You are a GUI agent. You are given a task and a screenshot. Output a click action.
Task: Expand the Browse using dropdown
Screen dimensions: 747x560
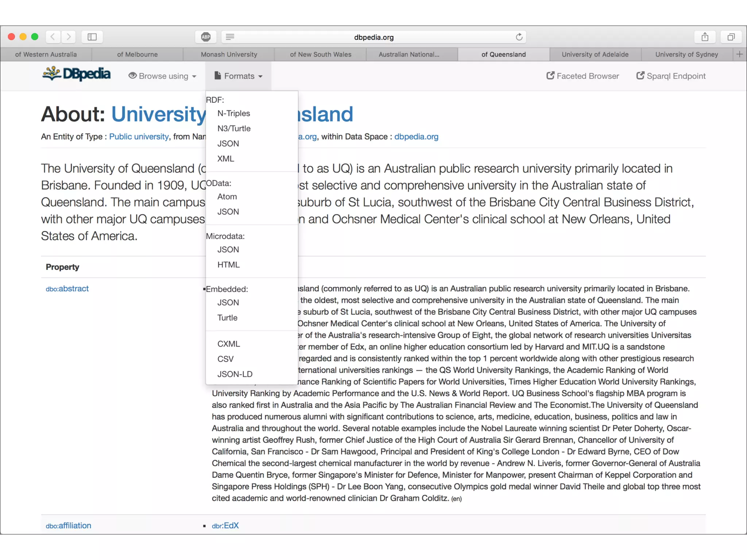(163, 76)
